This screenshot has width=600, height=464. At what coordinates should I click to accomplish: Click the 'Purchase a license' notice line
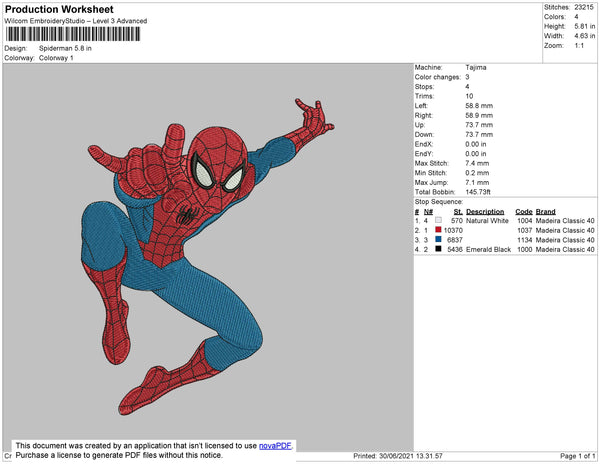[119, 455]
